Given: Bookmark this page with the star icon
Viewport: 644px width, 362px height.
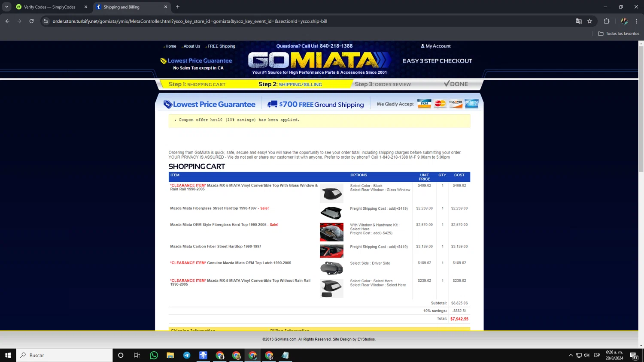Looking at the screenshot, I should coord(590,21).
